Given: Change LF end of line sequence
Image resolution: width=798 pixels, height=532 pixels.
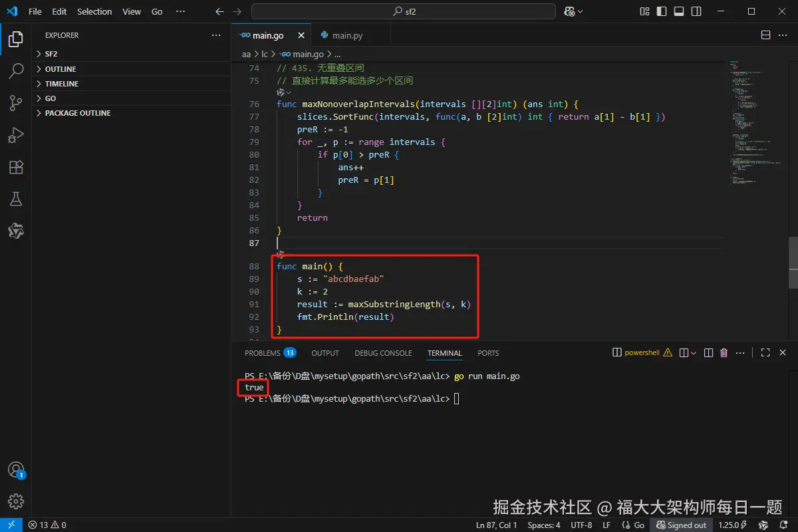Looking at the screenshot, I should pyautogui.click(x=606, y=525).
